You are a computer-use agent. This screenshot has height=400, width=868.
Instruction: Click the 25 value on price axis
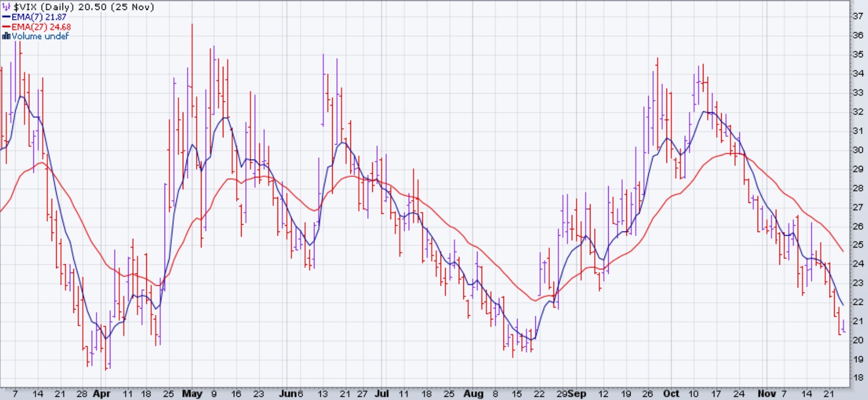[x=858, y=245]
